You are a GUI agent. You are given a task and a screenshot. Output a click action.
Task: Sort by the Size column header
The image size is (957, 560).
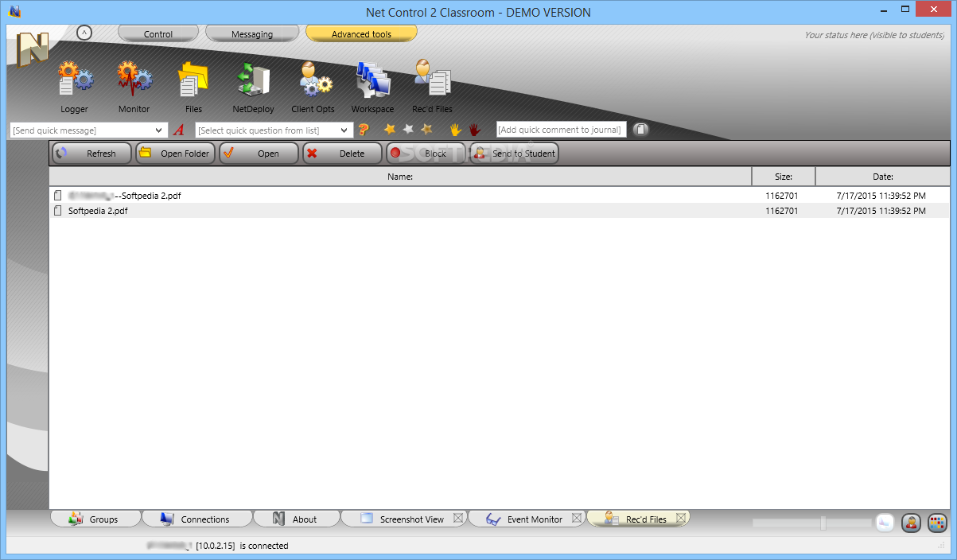click(784, 177)
